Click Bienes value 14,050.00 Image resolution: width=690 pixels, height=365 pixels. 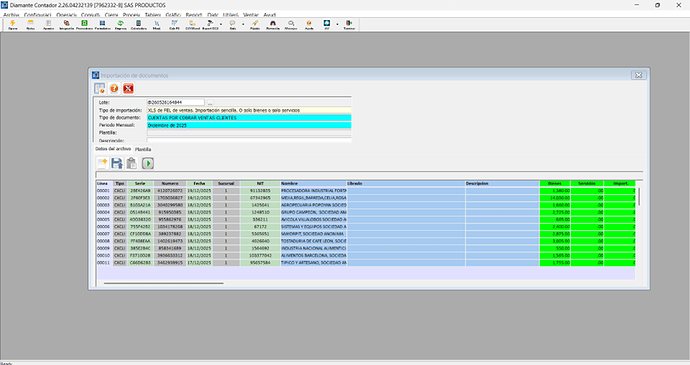(x=555, y=198)
